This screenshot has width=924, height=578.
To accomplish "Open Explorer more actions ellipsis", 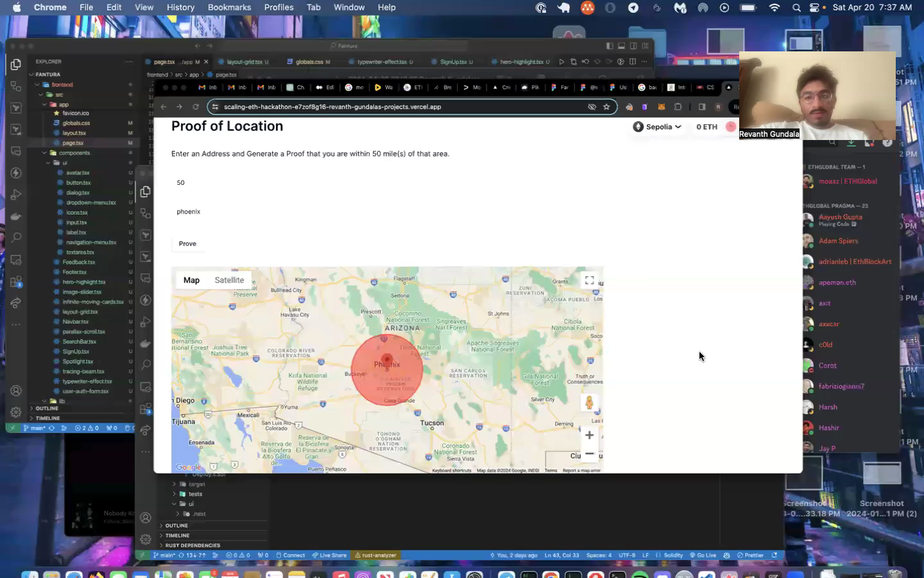I will [x=129, y=62].
